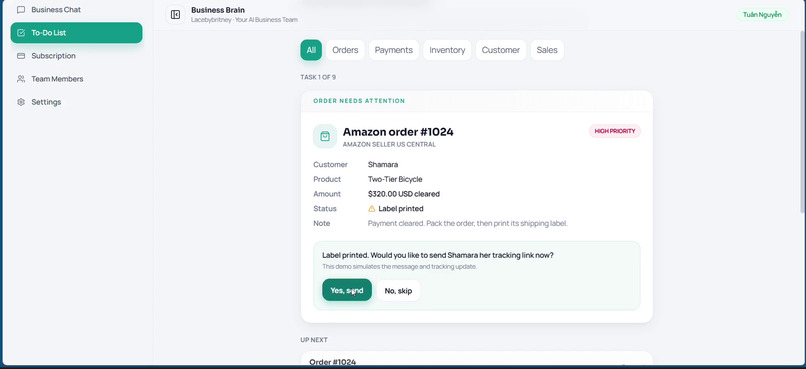Filter tasks by Orders
Viewport: 806px width, 369px height.
[345, 50]
